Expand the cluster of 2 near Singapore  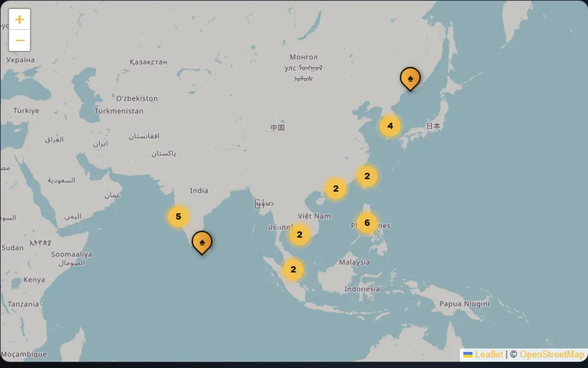click(x=293, y=269)
